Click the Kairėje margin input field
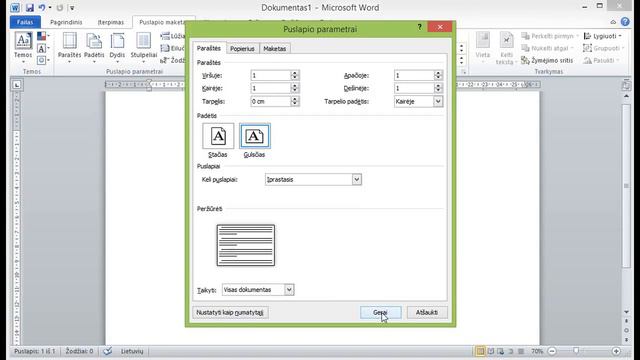The width and height of the screenshot is (640, 360). point(271,88)
